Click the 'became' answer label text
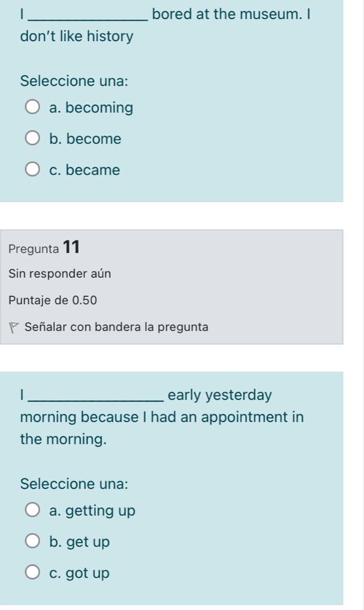364x610 pixels. tap(93, 170)
